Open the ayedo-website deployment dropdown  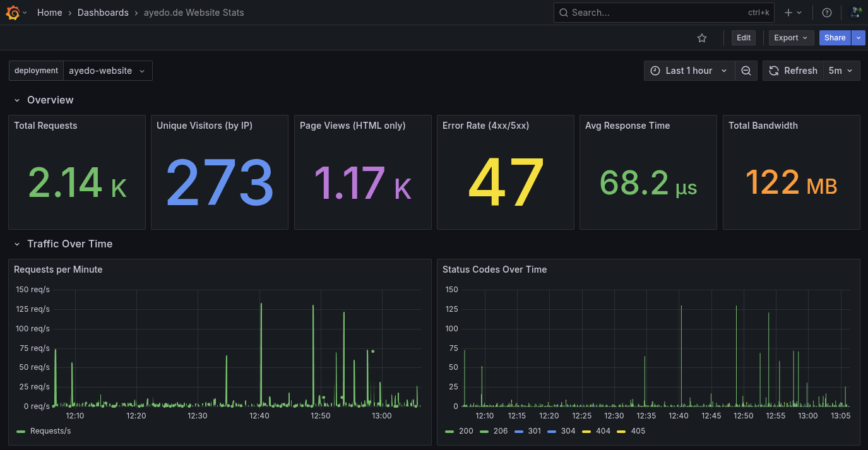coord(107,70)
